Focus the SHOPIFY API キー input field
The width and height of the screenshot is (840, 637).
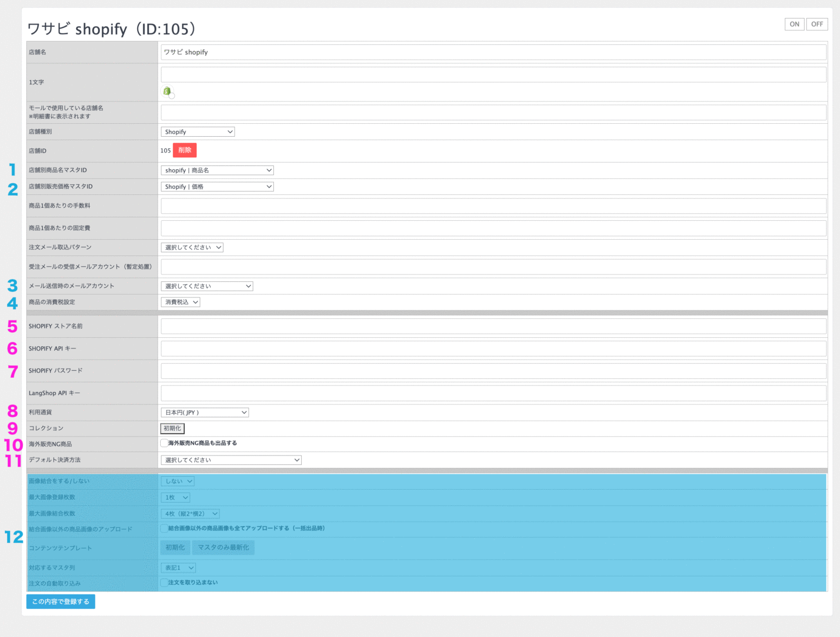click(x=493, y=348)
